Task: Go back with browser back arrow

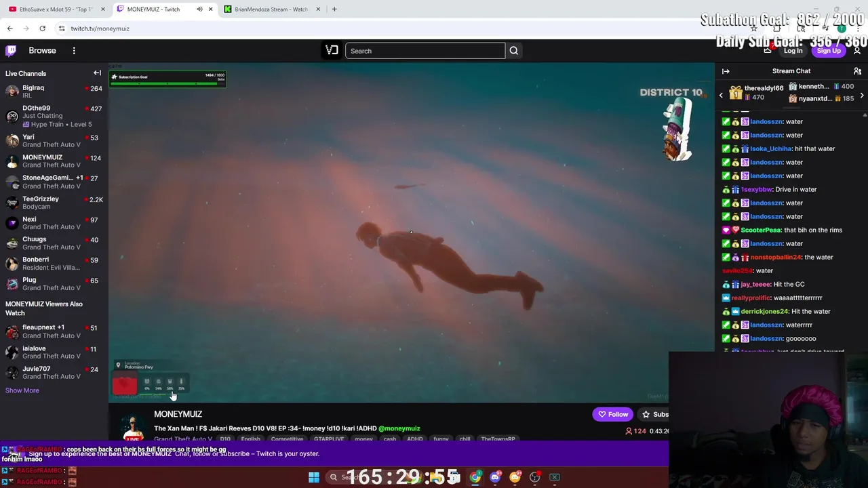Action: (9, 28)
